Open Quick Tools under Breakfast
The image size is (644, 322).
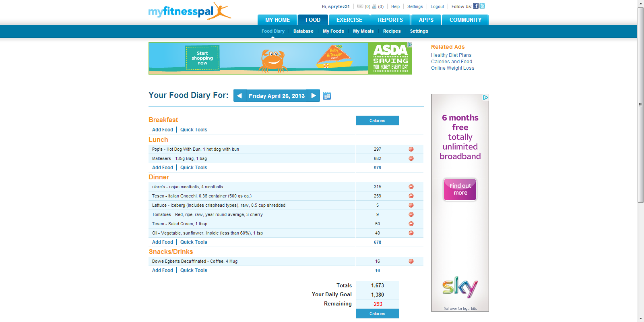194,130
